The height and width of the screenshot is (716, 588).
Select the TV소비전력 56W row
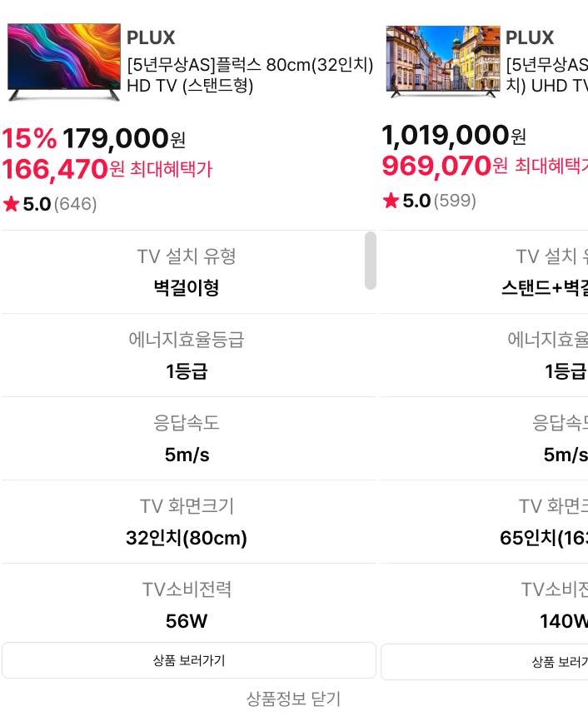pos(187,605)
